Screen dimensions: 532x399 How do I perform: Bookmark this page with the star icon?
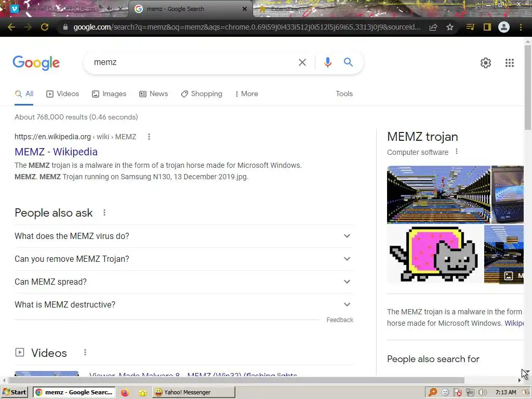point(450,27)
